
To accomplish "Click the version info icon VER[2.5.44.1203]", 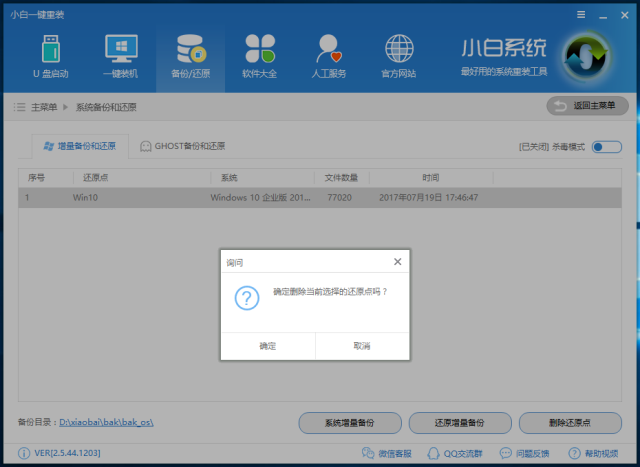I will pyautogui.click(x=24, y=453).
